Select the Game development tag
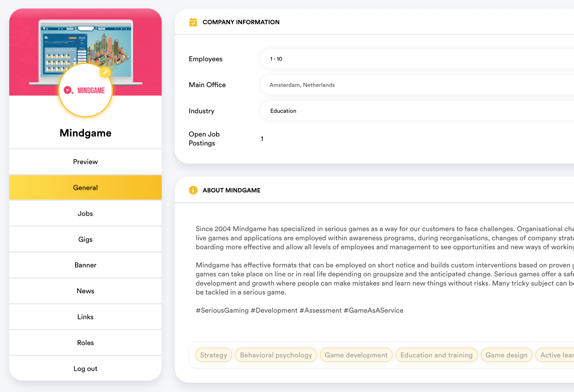 (356, 355)
